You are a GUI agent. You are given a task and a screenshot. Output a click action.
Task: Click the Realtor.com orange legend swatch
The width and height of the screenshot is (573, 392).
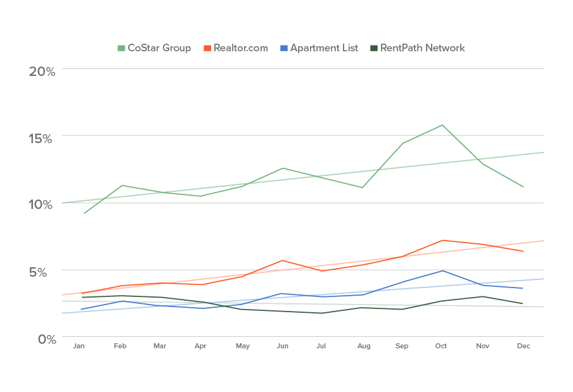click(207, 48)
